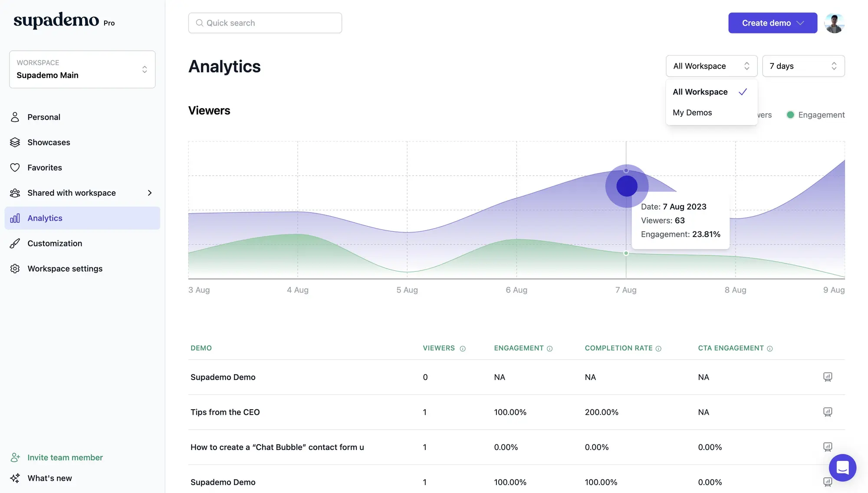Click the CTA ENGAGEMENT column header
Screen dimensions: 868x493
[x=731, y=348]
